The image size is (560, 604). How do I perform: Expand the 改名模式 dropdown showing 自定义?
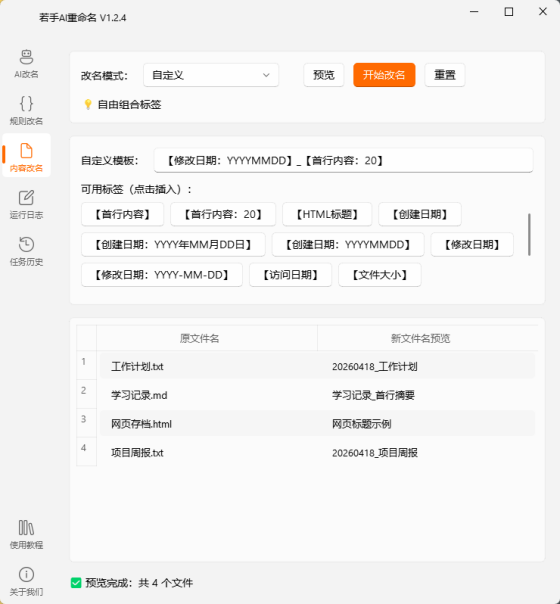(211, 75)
